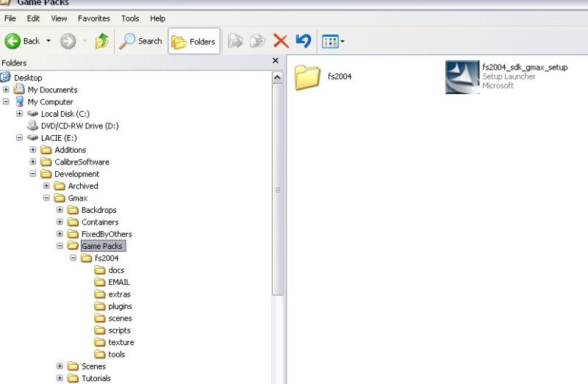Open the Favorites menu
Image resolution: width=588 pixels, height=384 pixels.
93,18
